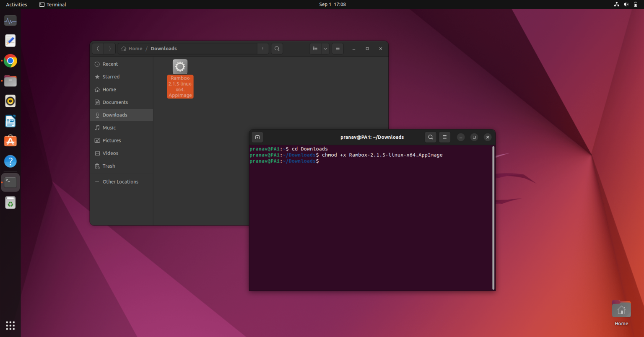The image size is (644, 337).
Task: Launch the Rhythmbox music player
Action: point(10,101)
